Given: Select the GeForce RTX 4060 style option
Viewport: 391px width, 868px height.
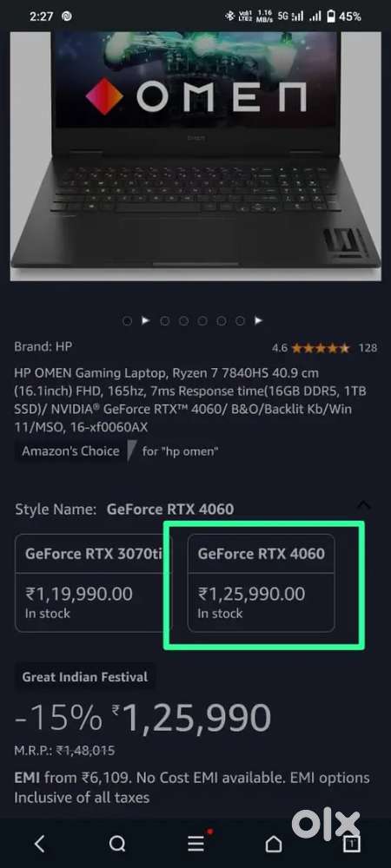Looking at the screenshot, I should [x=262, y=582].
